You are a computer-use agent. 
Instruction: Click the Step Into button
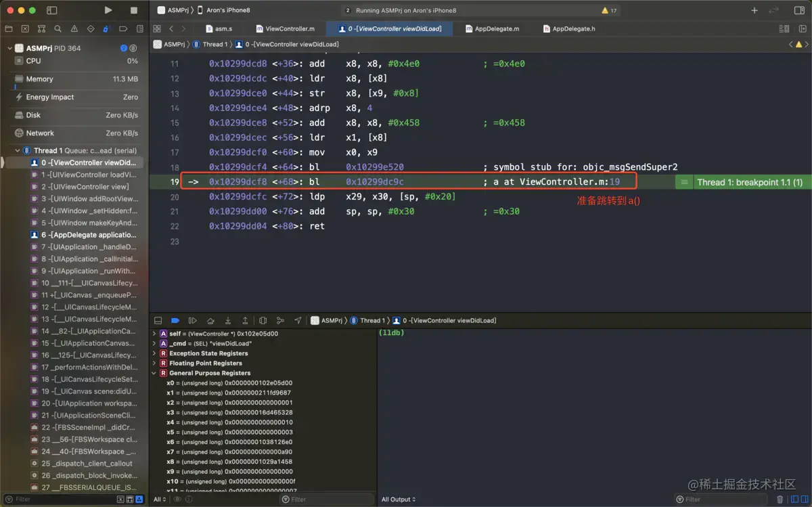228,320
